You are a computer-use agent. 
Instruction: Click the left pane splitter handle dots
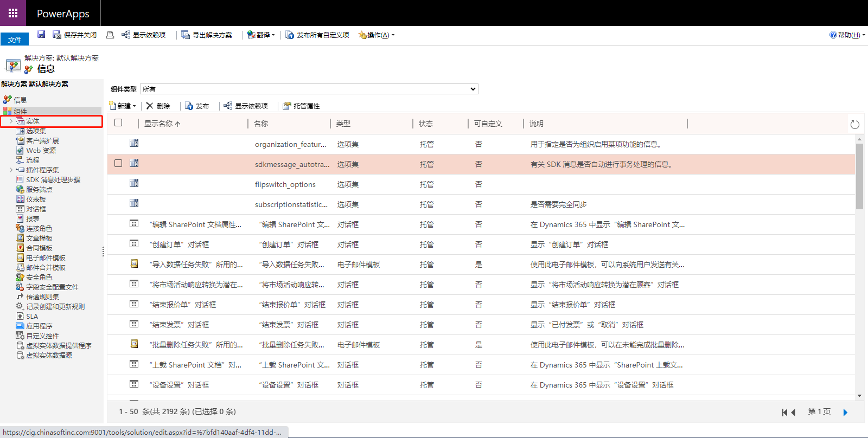coord(103,252)
